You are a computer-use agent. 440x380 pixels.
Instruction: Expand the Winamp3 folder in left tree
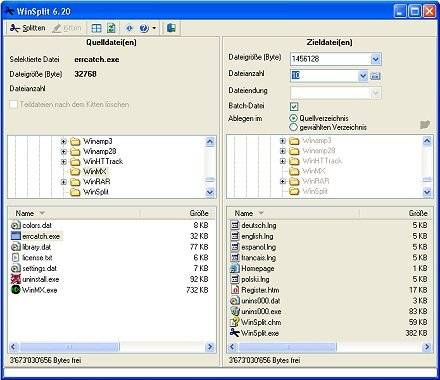(x=64, y=142)
